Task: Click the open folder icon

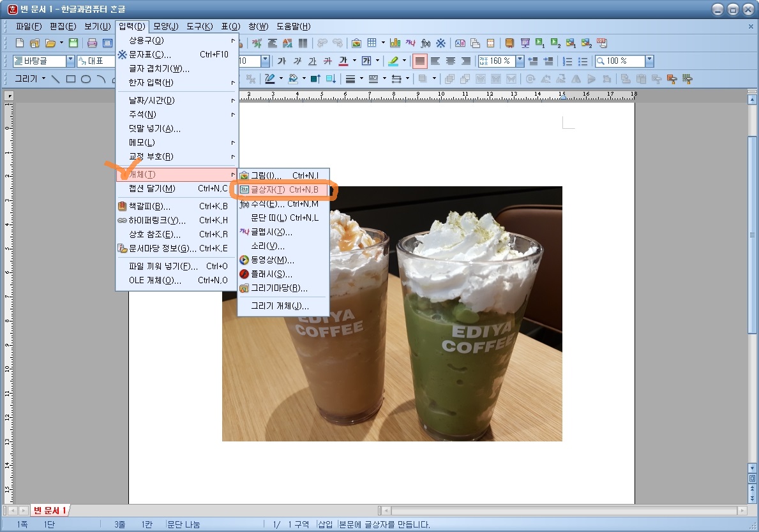Action: [50, 43]
